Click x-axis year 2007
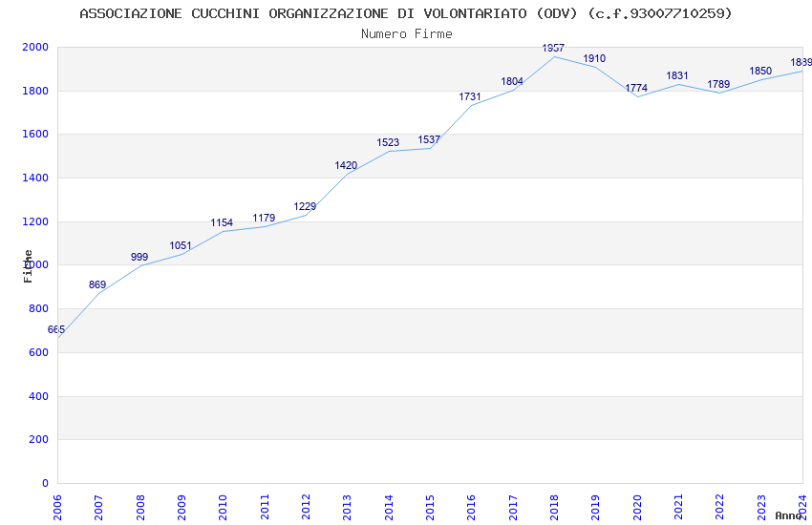 tap(99, 508)
